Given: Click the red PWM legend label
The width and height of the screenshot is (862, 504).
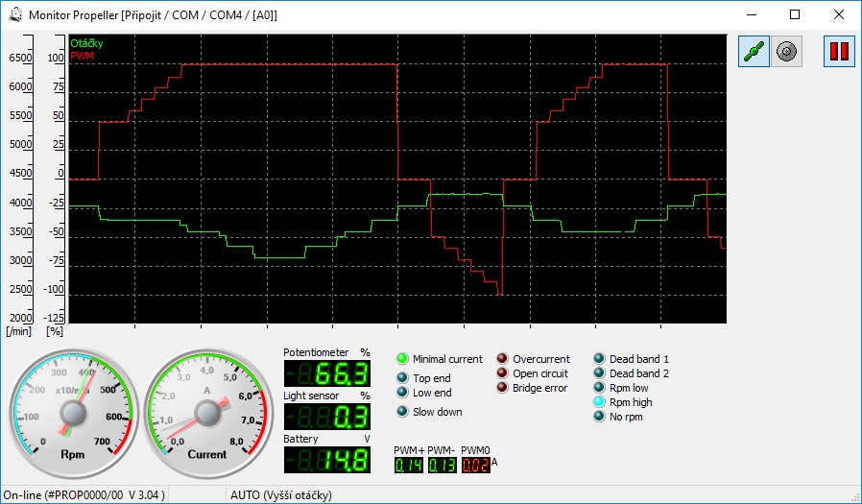Looking at the screenshot, I should [x=83, y=56].
